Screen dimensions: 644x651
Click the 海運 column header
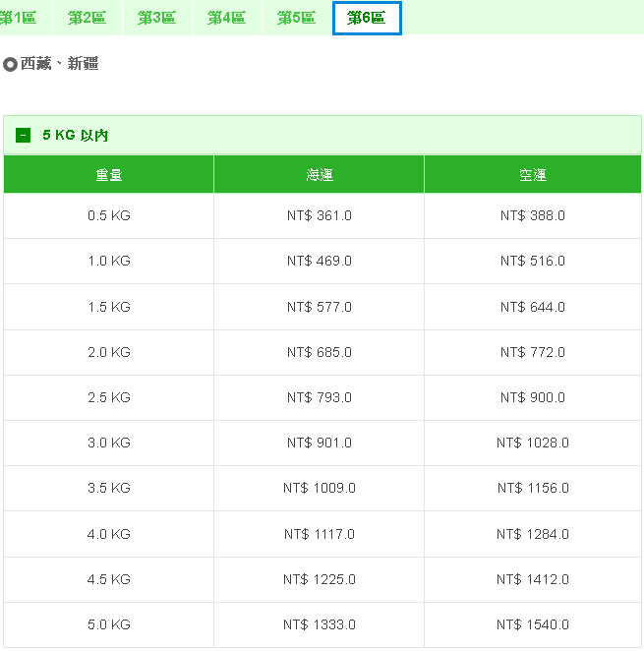[x=319, y=175]
